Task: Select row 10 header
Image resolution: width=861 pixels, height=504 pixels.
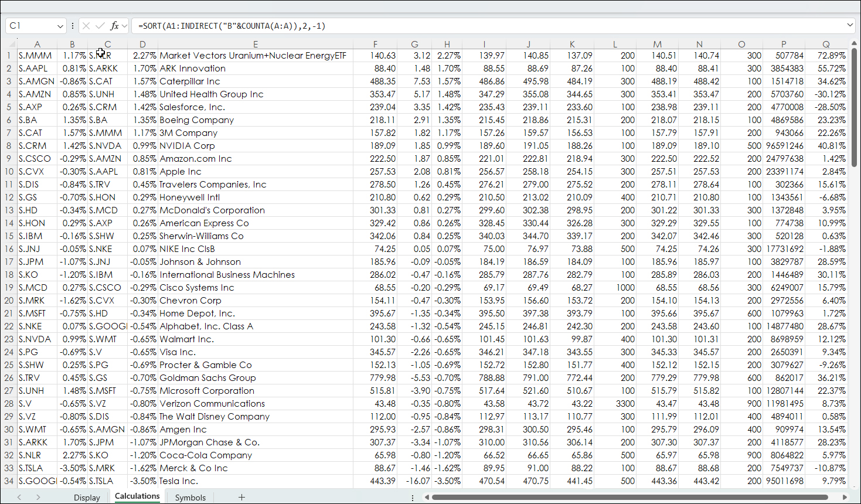Action: click(9, 172)
